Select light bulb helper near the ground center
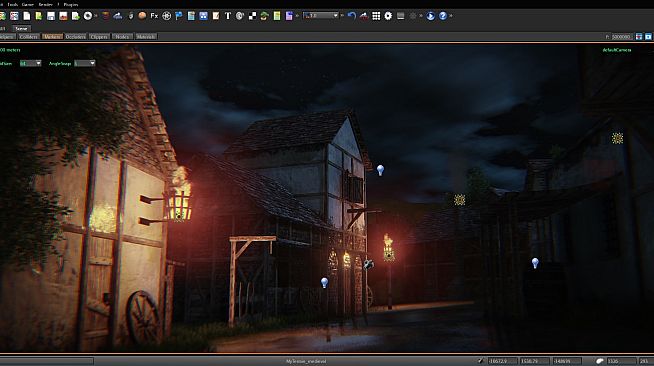 click(324, 283)
